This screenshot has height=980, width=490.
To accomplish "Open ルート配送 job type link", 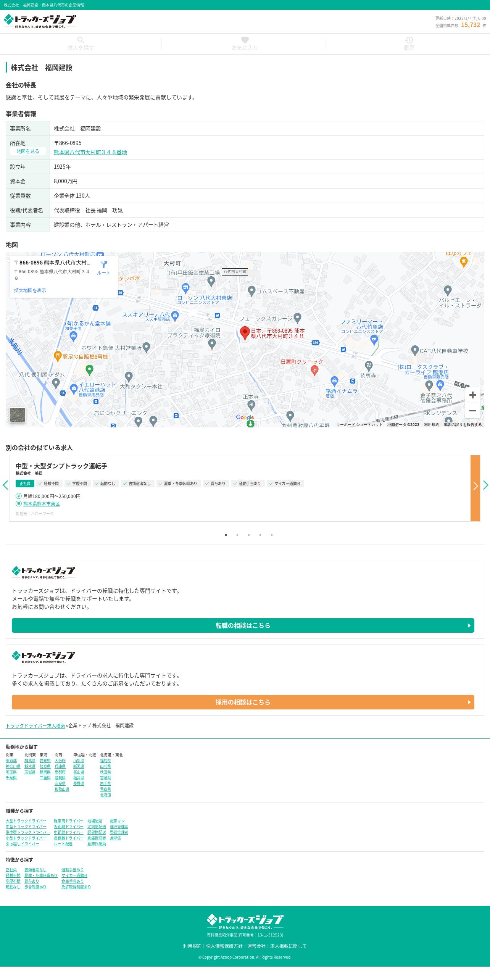I will click(x=63, y=844).
